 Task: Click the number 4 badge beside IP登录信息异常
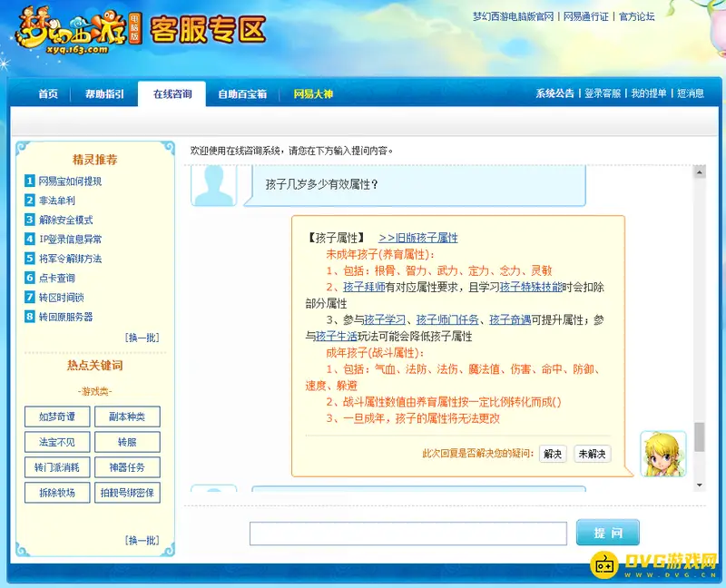[30, 239]
